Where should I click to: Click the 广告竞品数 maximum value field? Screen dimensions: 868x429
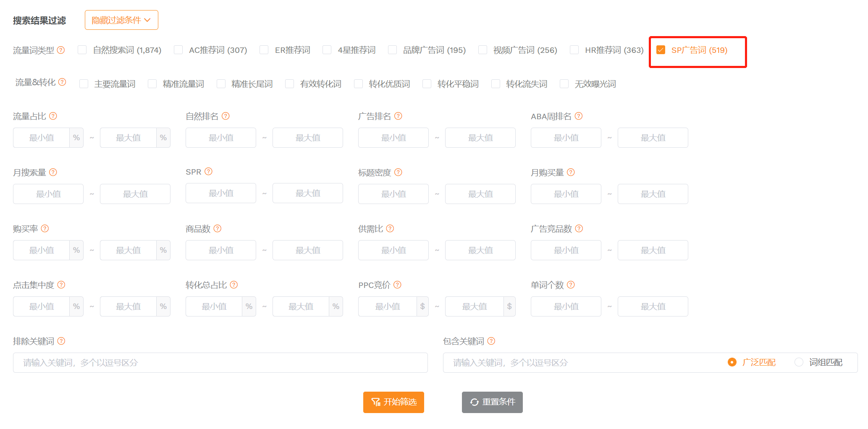point(653,250)
